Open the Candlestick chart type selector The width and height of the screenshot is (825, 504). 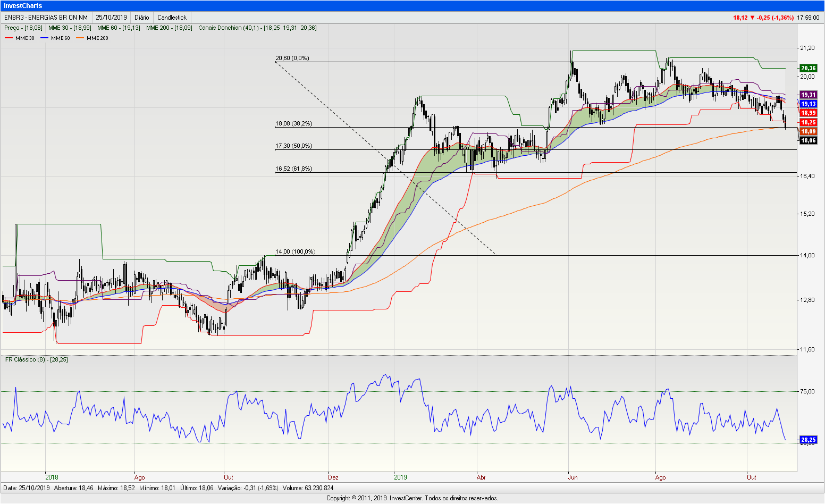(x=172, y=18)
